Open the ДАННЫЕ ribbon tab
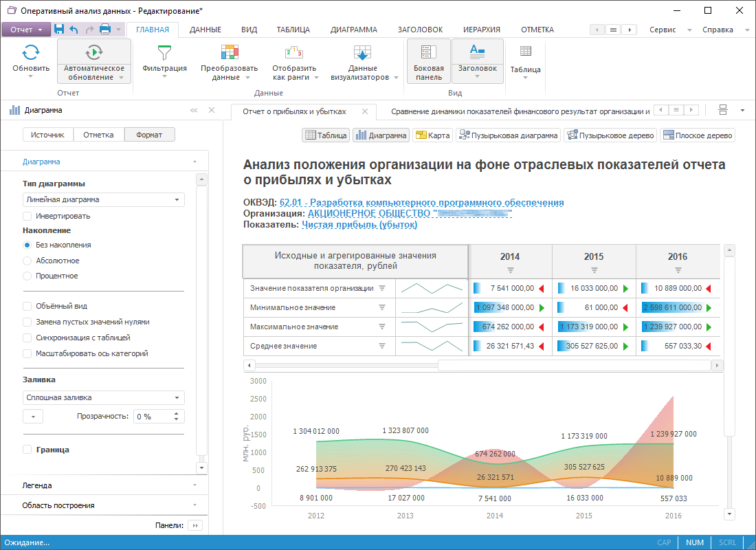 coord(205,30)
